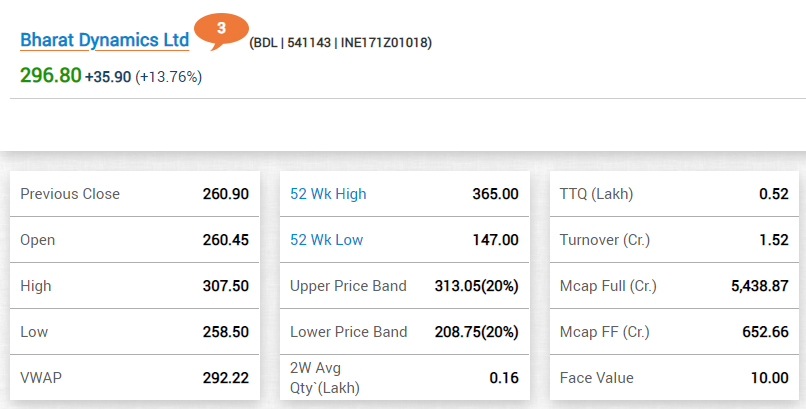Select the Previous Close row
806x409 pixels.
(x=135, y=194)
